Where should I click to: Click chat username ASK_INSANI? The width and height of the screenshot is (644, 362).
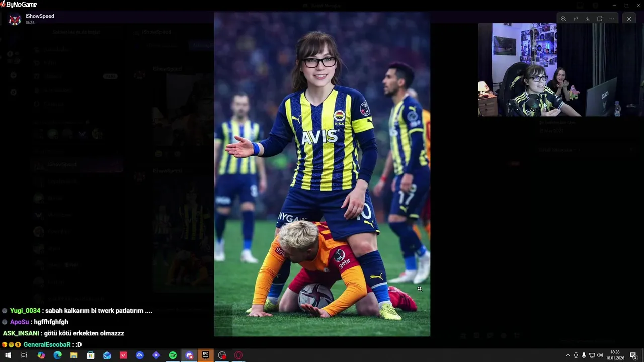20,333
